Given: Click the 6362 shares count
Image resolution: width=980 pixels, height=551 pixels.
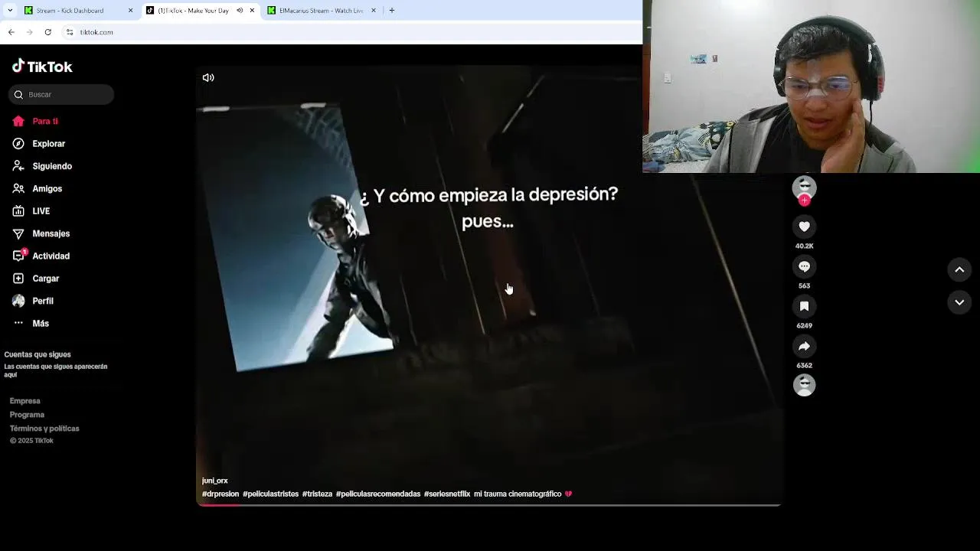Looking at the screenshot, I should [804, 366].
